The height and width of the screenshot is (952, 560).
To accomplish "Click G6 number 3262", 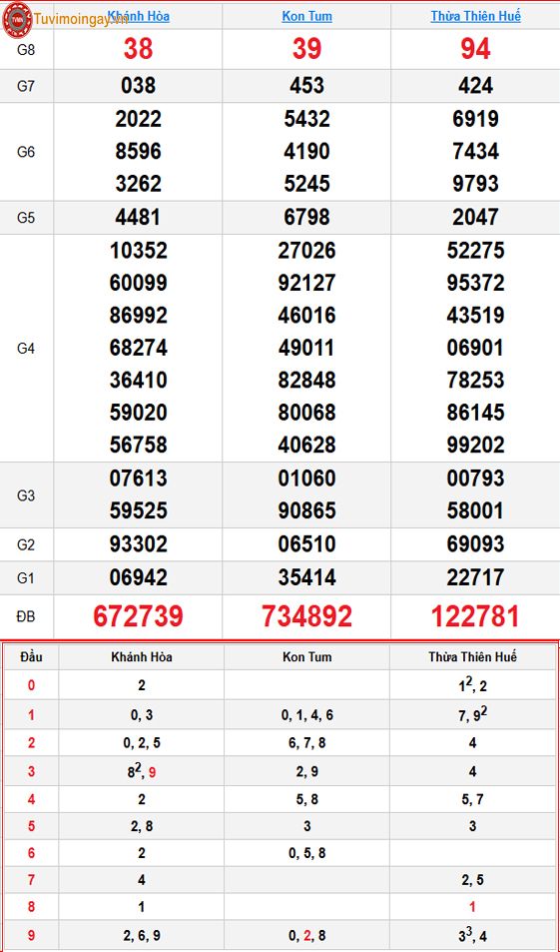I will [139, 184].
